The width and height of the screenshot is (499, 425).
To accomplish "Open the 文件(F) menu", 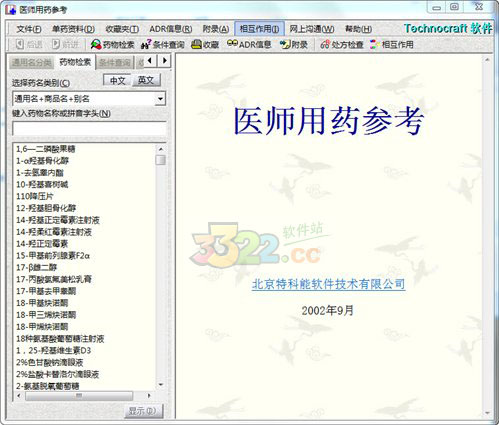I will (x=29, y=29).
